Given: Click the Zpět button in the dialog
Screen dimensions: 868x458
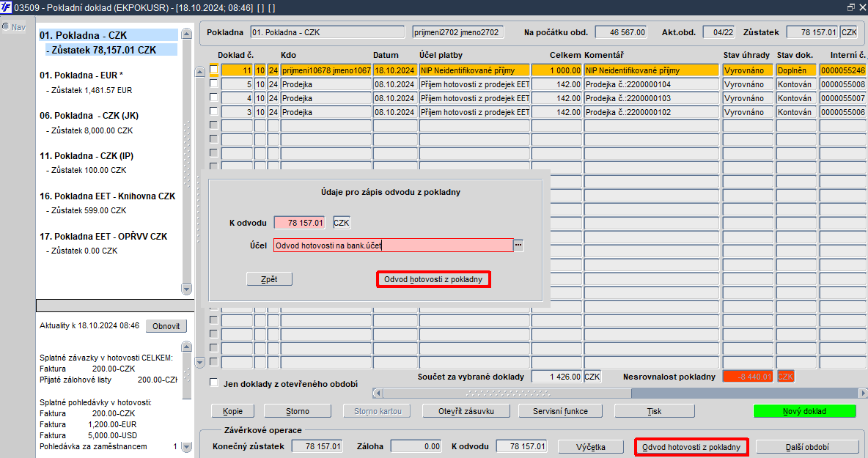Looking at the screenshot, I should 269,279.
